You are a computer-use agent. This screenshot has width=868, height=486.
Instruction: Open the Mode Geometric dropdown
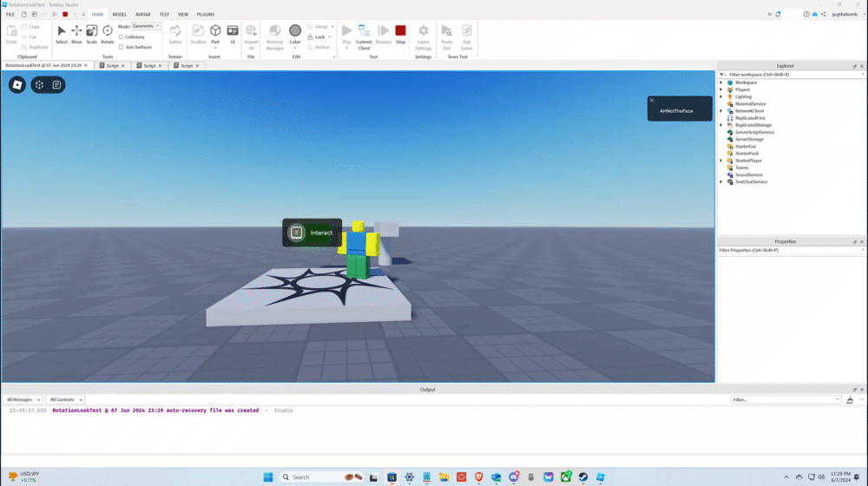pos(146,26)
